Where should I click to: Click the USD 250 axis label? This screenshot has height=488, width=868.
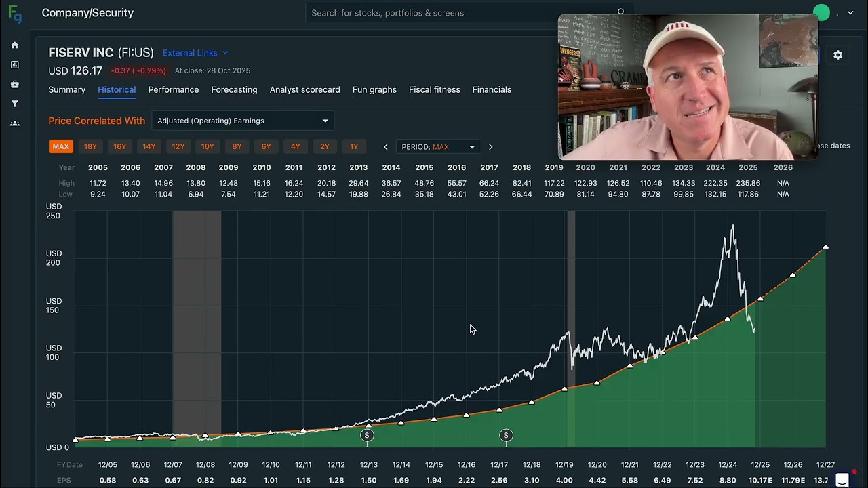pos(54,211)
